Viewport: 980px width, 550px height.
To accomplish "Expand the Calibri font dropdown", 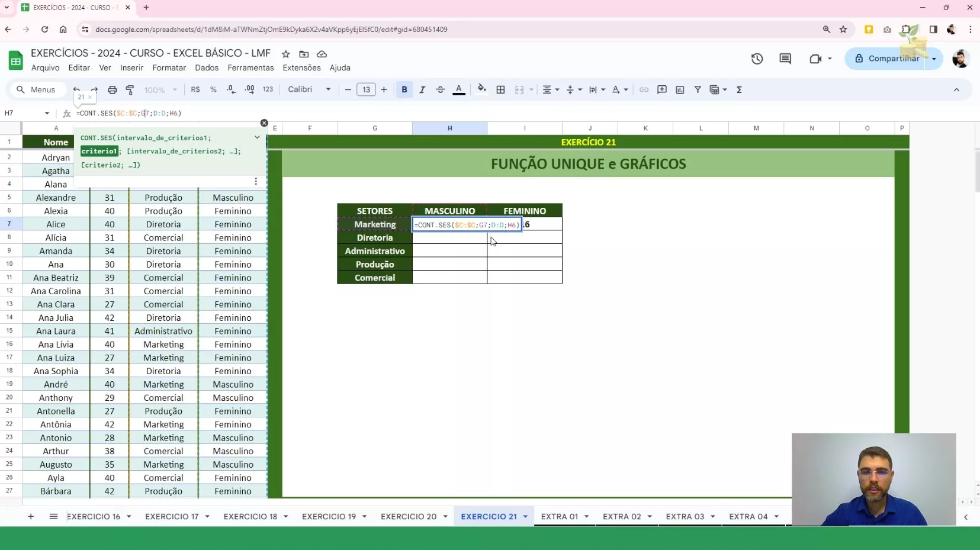I will click(x=309, y=90).
